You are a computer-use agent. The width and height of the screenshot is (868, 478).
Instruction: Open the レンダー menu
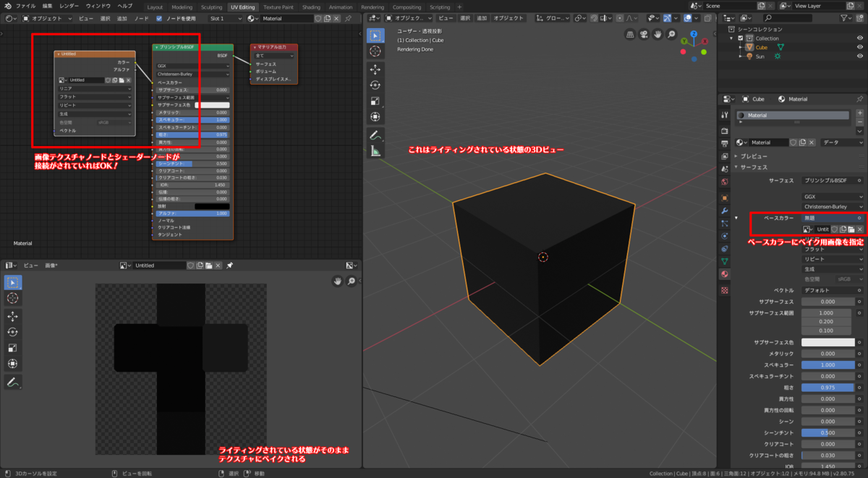coord(69,6)
